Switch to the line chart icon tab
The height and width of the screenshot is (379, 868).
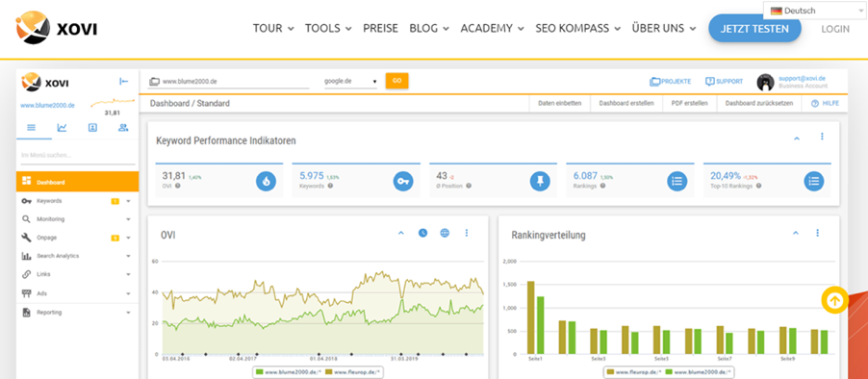click(x=62, y=128)
